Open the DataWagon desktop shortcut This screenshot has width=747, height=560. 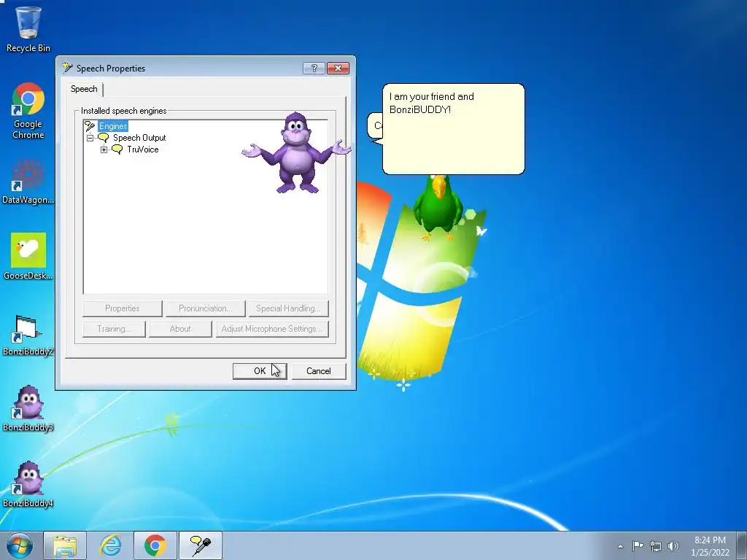[x=28, y=182]
